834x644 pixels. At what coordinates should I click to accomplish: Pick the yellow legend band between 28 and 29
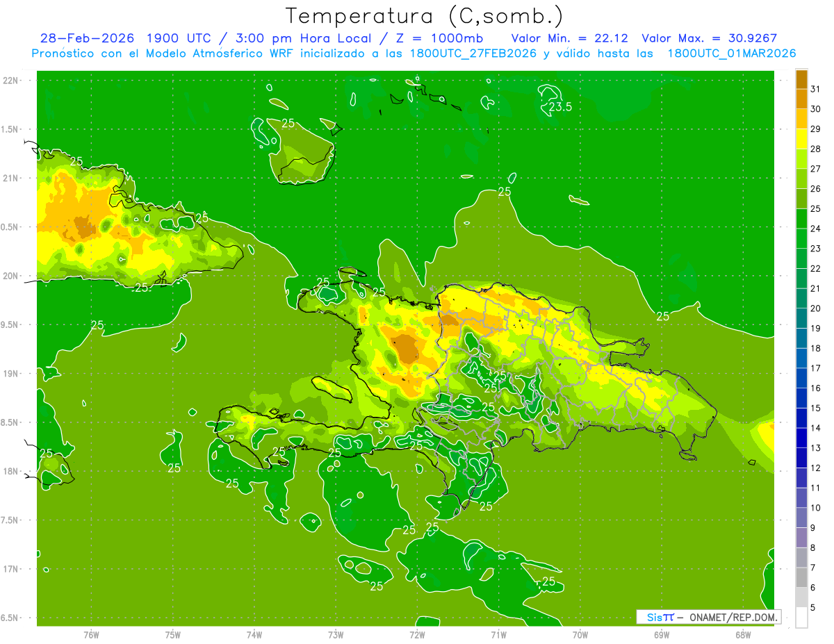click(801, 139)
